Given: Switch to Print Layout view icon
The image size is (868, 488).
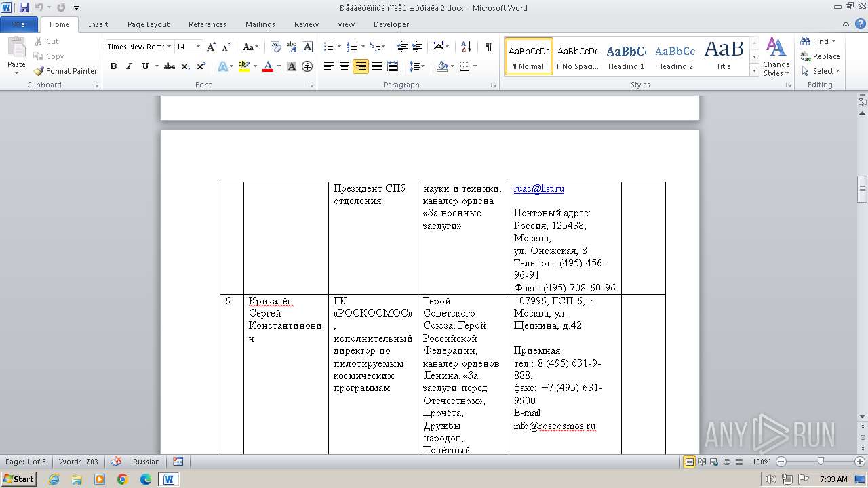Looking at the screenshot, I should (x=689, y=462).
